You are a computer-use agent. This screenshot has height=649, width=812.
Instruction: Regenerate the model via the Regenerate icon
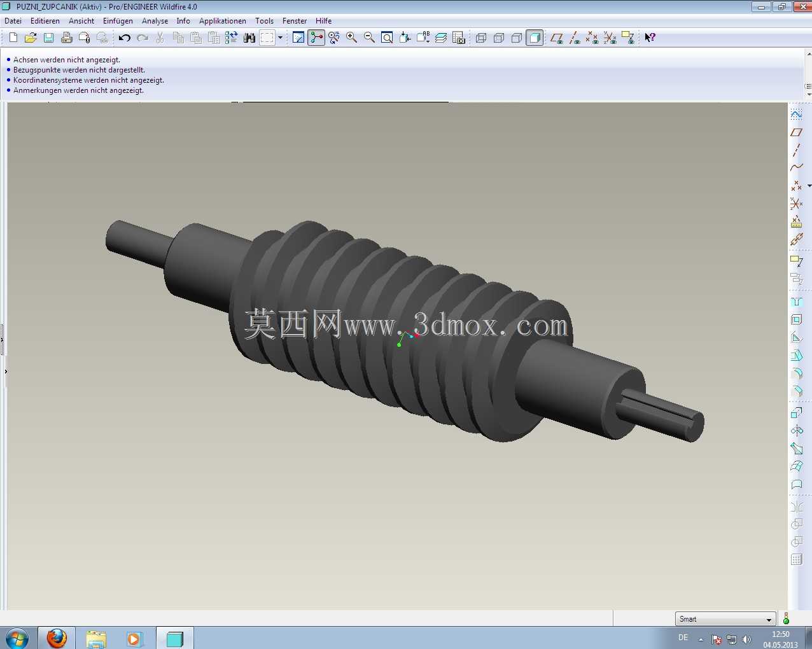point(232,38)
